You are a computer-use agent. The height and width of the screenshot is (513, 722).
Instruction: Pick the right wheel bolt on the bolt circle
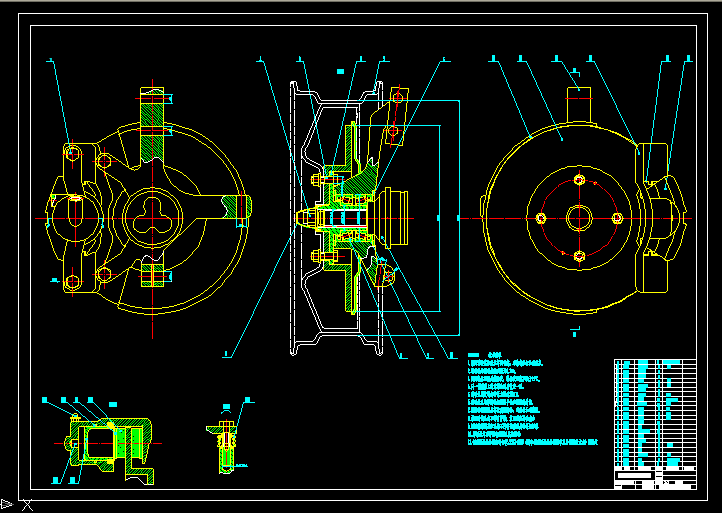point(617,218)
